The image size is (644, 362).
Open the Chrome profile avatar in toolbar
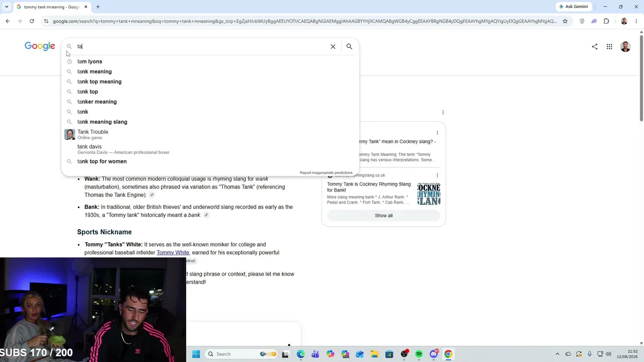pyautogui.click(x=624, y=21)
